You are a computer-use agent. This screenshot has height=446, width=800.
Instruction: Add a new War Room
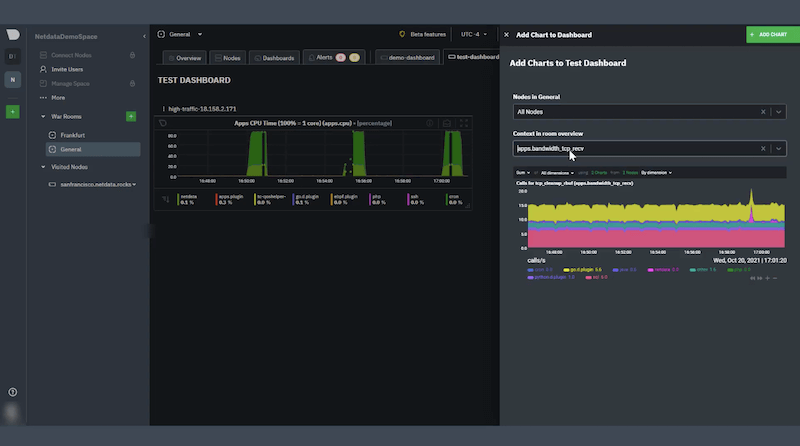[131, 117]
